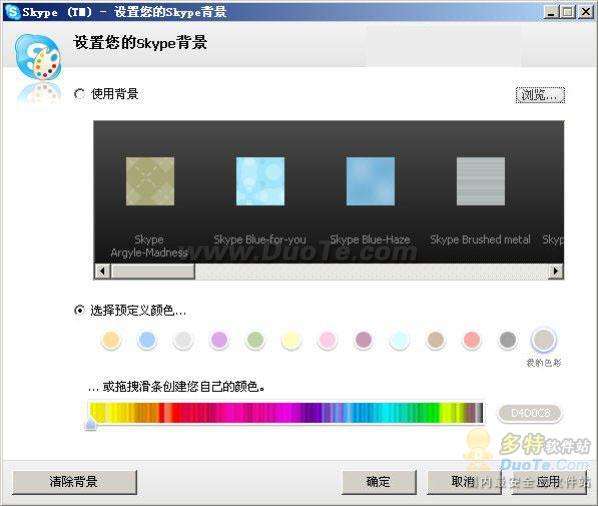Select the 选择预定义颜色 radio button

[79, 310]
